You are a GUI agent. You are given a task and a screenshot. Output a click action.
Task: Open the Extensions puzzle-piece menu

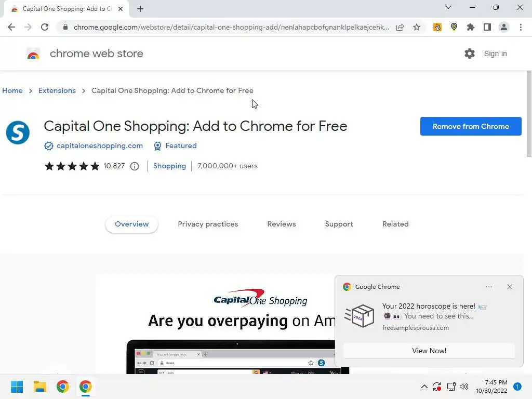(x=471, y=27)
